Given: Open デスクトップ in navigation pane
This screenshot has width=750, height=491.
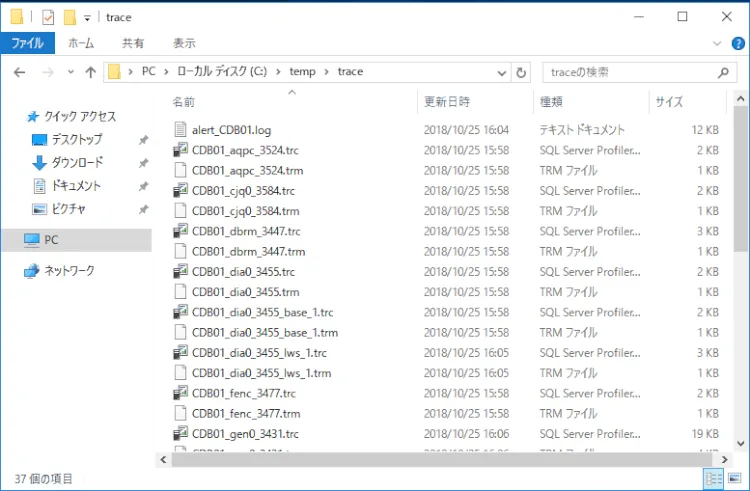Looking at the screenshot, I should coord(77,139).
